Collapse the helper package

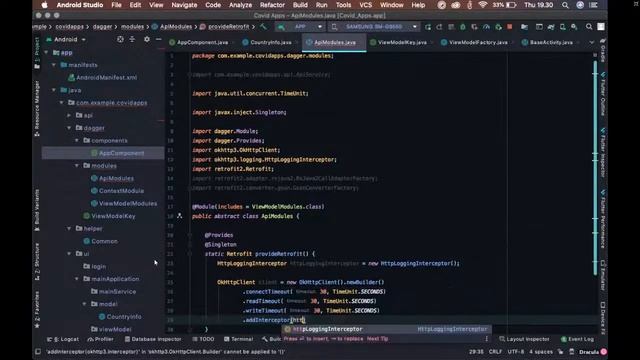click(69, 229)
